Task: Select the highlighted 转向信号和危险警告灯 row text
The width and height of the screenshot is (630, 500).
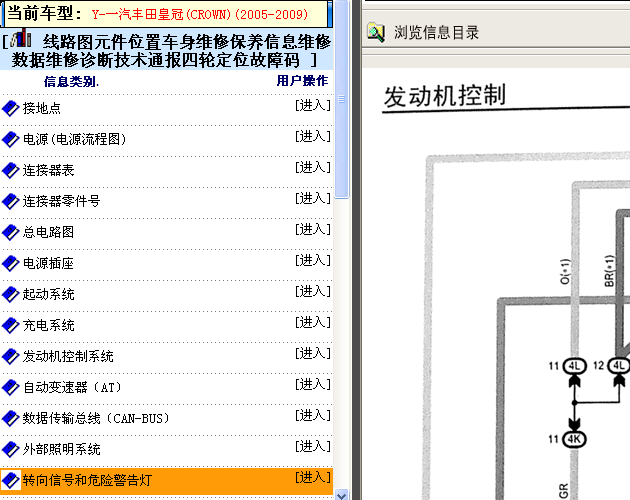Action: pos(87,480)
